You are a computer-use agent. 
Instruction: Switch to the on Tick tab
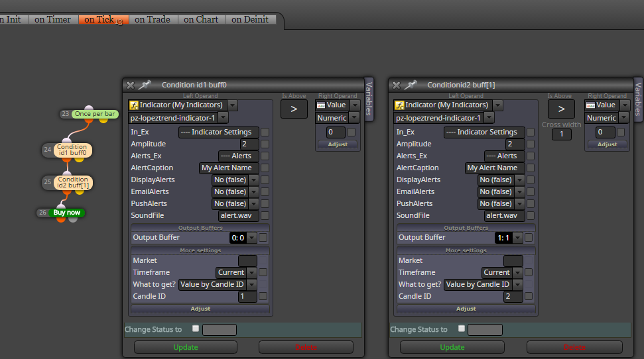[103, 19]
